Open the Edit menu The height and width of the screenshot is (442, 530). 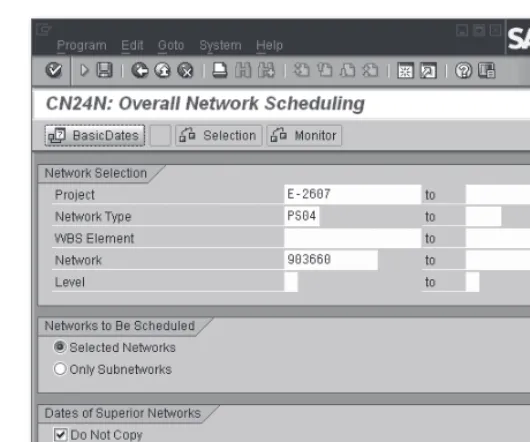tap(132, 45)
